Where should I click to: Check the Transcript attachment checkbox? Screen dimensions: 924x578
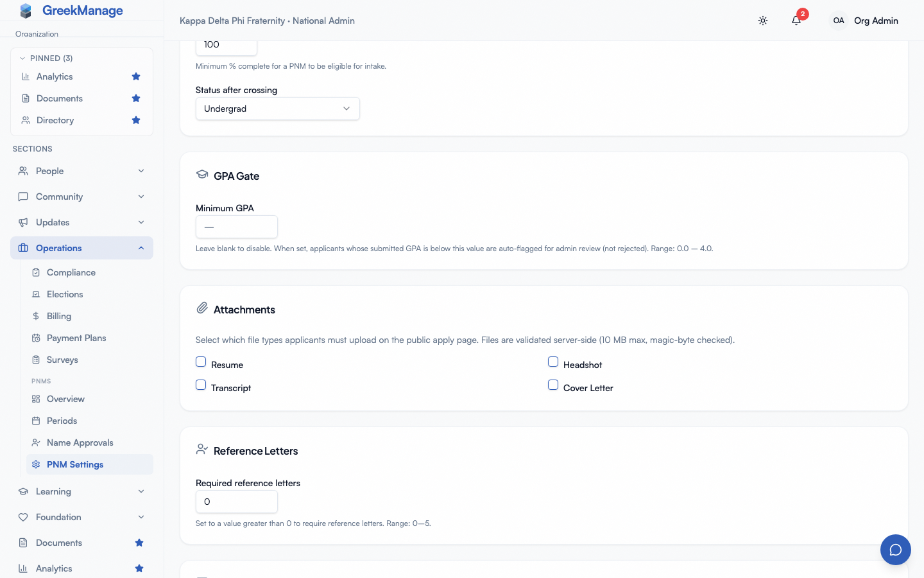click(x=201, y=385)
